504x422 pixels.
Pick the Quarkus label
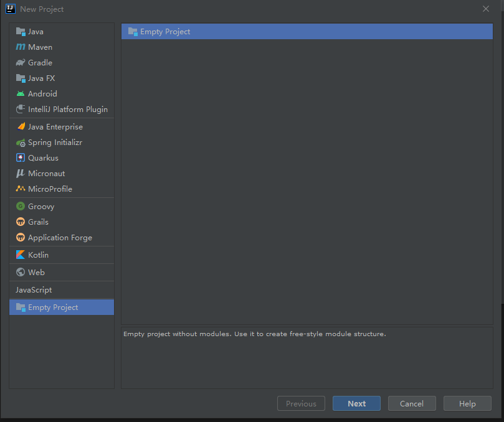point(43,158)
